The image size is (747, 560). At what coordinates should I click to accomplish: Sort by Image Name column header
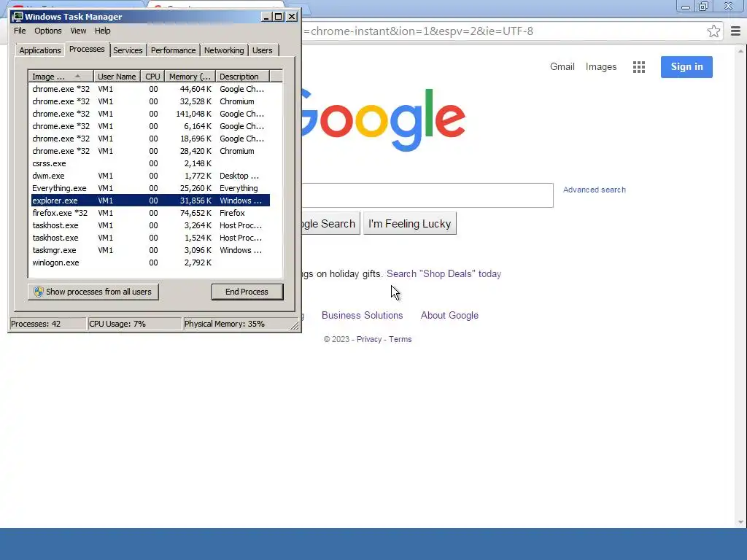point(61,77)
